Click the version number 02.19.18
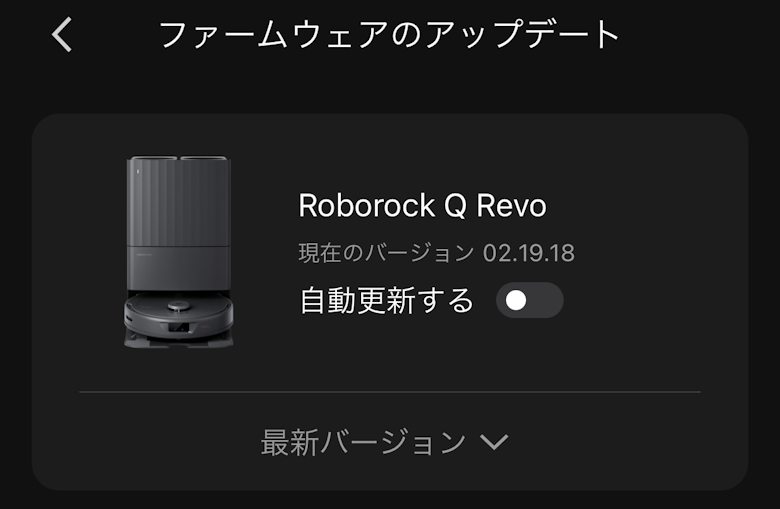Screen dimensions: 780x509 pos(529,253)
